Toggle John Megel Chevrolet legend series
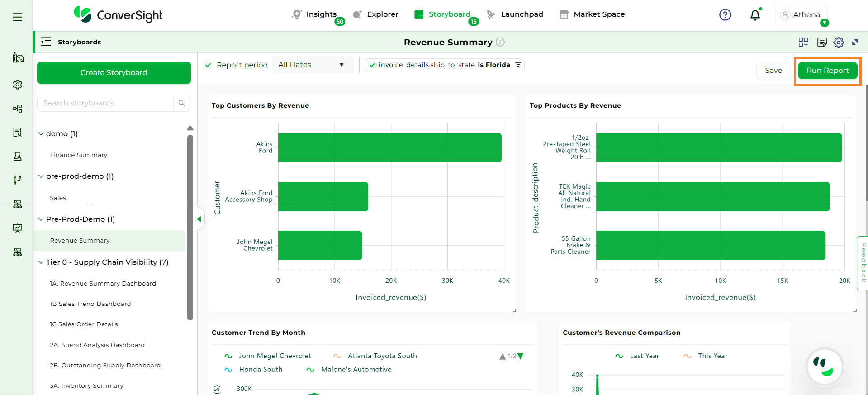Screen dimensions: 868x395 275,356
